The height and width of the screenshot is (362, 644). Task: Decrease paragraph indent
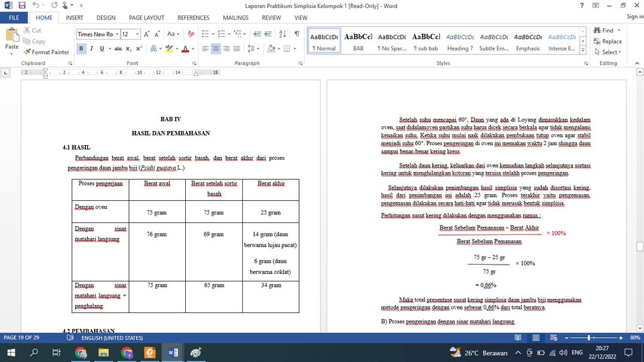(x=257, y=34)
